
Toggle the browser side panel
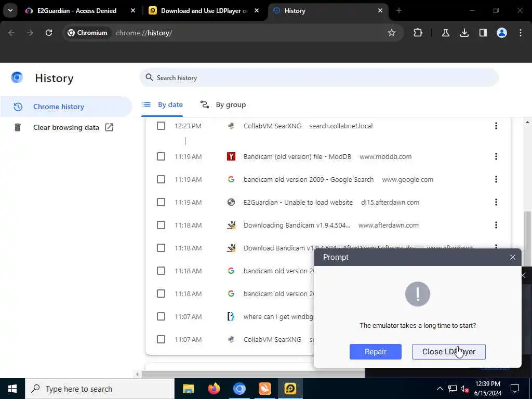483,33
